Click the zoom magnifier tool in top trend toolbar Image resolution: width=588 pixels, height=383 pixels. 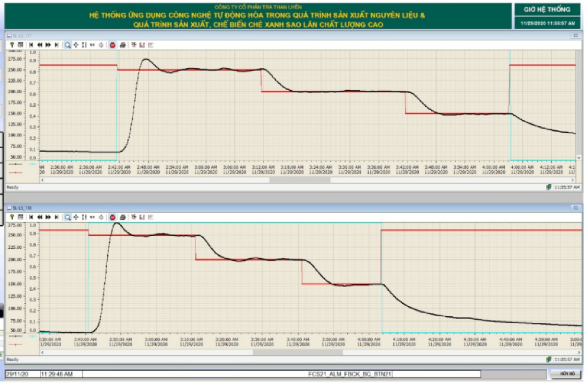(68, 45)
